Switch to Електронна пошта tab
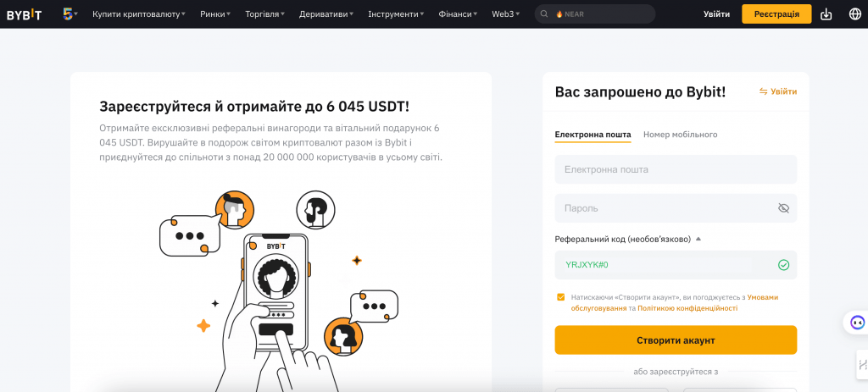Viewport: 868px width, 392px height. click(593, 135)
